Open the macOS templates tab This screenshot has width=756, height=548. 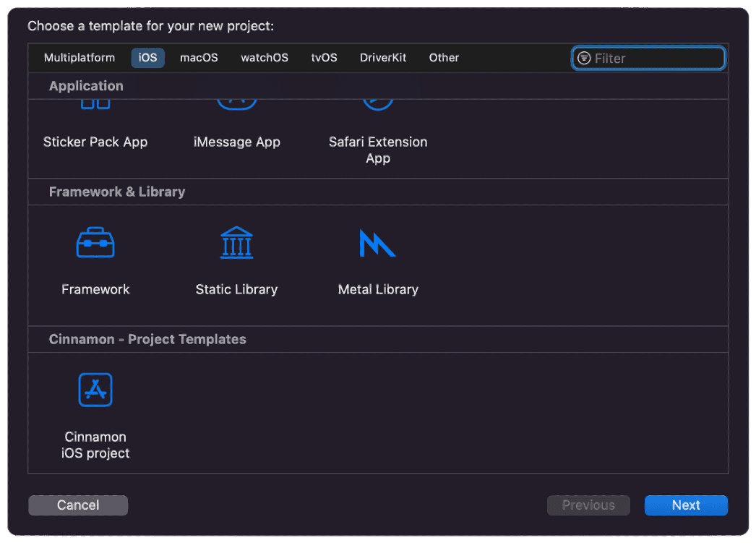(199, 58)
